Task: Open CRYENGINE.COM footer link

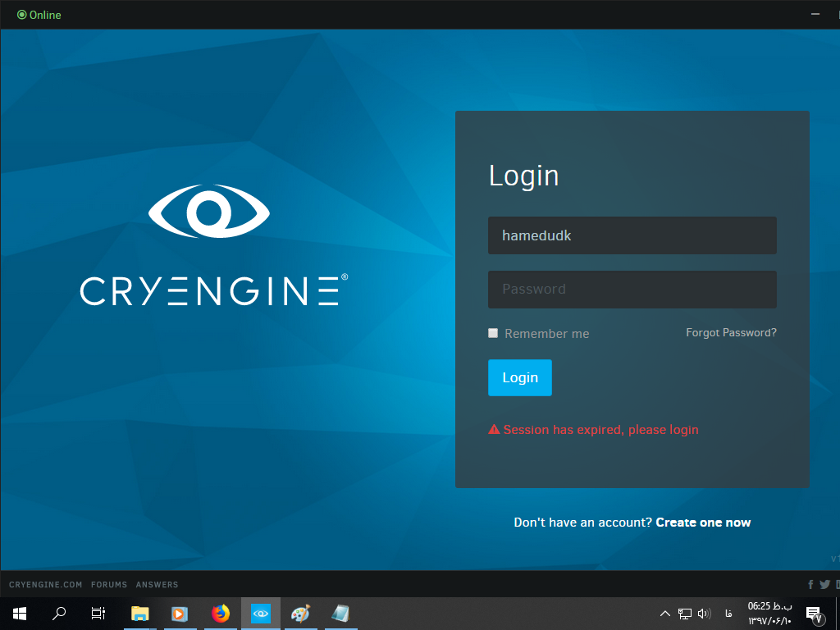Action: point(46,584)
